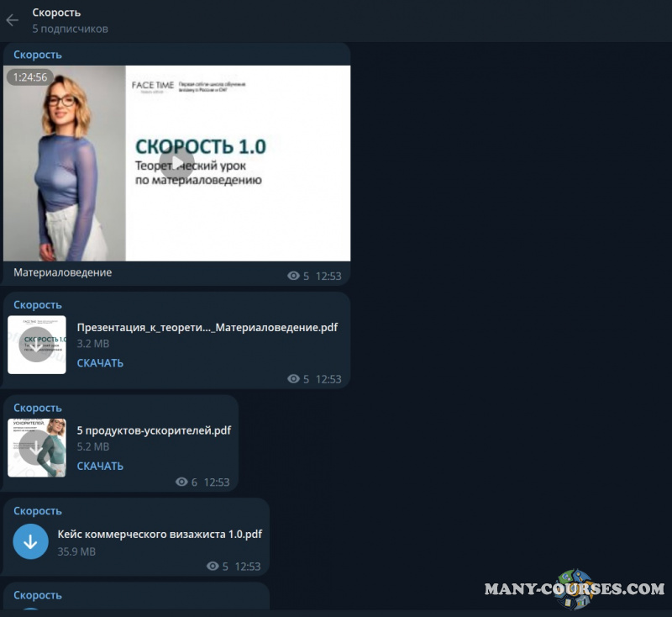Click the 1:24:56 duration badge on the video

30,77
